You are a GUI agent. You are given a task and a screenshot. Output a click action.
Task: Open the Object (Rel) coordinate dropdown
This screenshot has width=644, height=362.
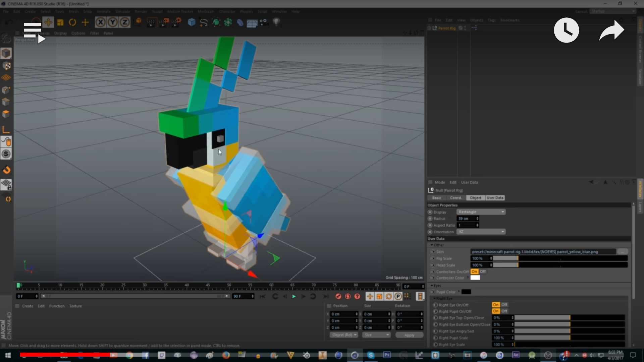click(x=344, y=335)
